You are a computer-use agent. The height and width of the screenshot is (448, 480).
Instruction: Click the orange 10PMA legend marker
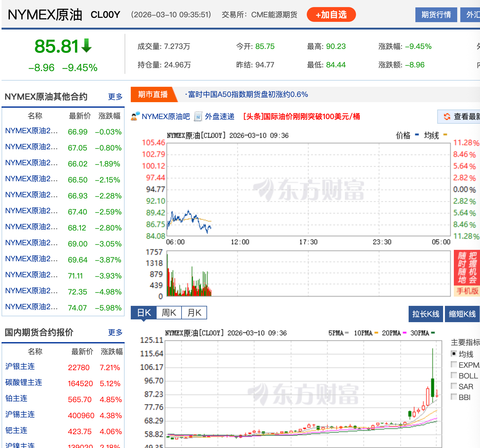376,333
